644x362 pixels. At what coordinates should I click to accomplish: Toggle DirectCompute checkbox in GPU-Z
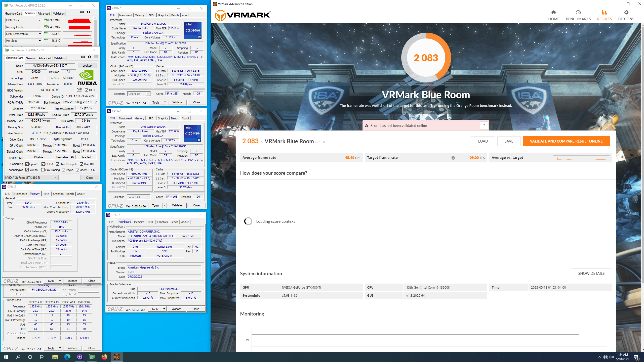[58, 164]
